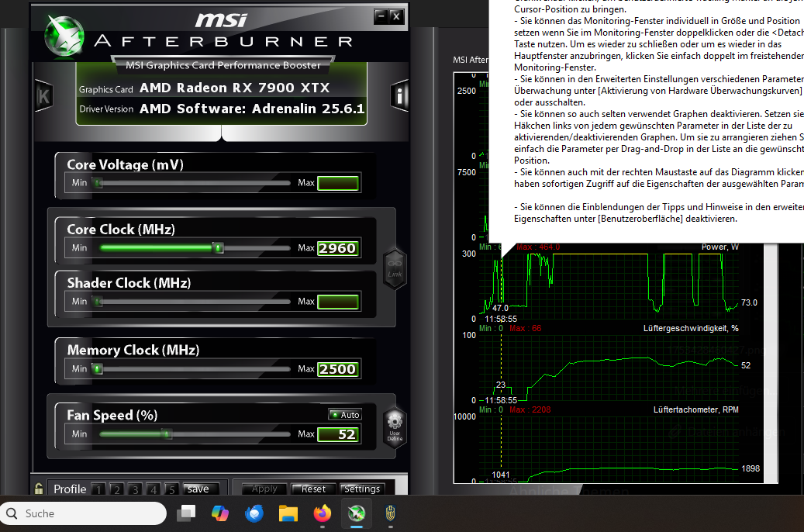Open File Explorer from the taskbar
Viewport: 804px width, 532px height.
tap(288, 513)
